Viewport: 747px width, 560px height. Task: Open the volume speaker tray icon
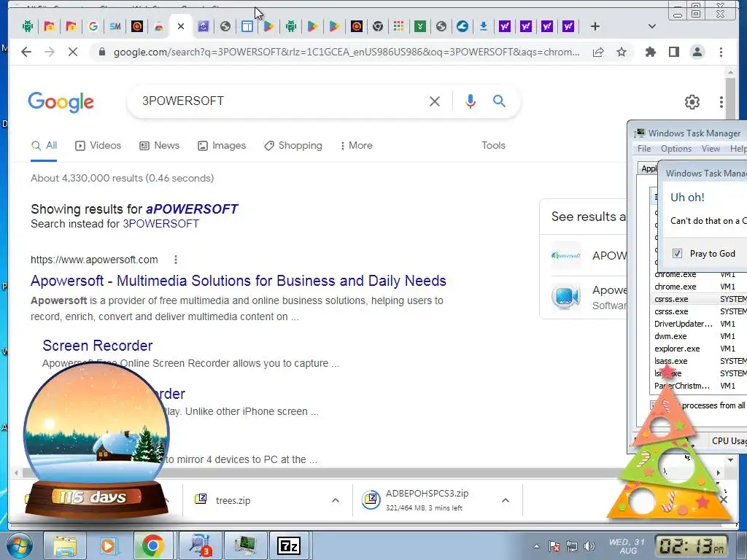pyautogui.click(x=589, y=546)
